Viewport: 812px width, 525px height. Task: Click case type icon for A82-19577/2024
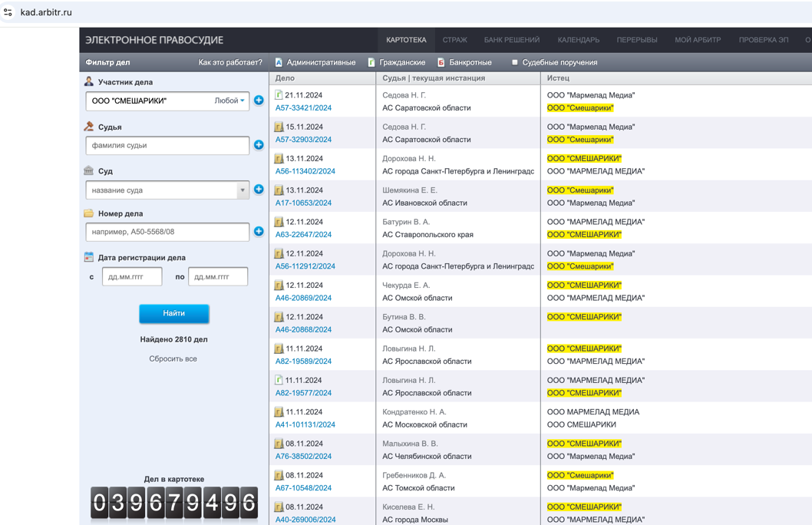point(279,380)
